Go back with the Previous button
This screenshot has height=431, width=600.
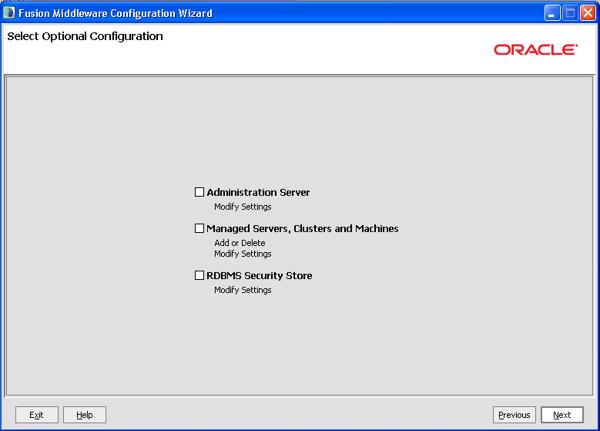(514, 415)
